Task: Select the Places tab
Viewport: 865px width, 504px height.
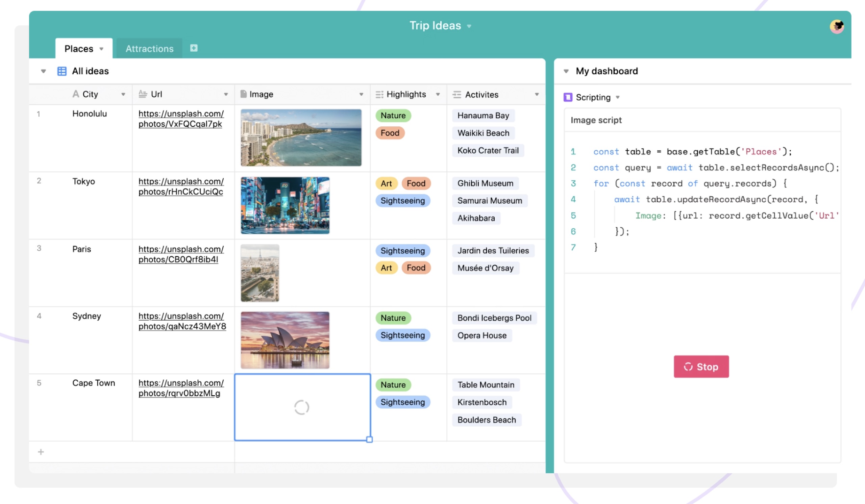Action: click(79, 49)
